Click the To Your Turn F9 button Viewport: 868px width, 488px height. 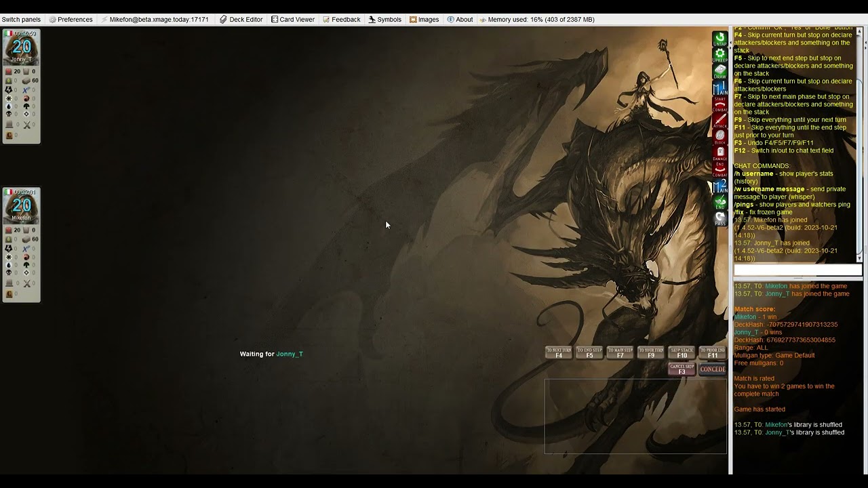[651, 352]
